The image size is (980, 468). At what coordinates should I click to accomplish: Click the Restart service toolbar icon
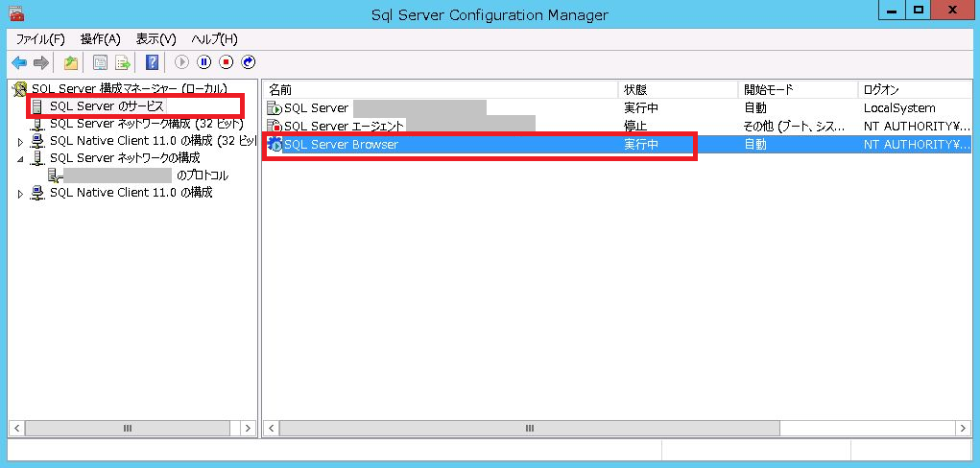click(x=249, y=62)
